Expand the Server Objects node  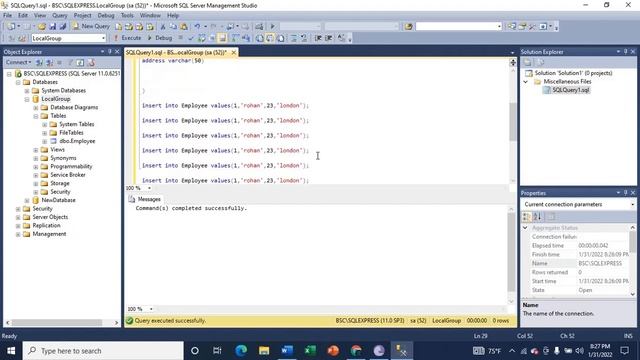pos(18,217)
